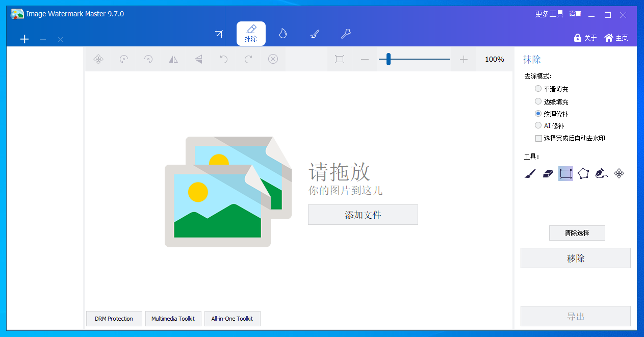Viewport: 644px width, 337px height.
Task: Select the brush tool in 工具 panel
Action: point(530,174)
